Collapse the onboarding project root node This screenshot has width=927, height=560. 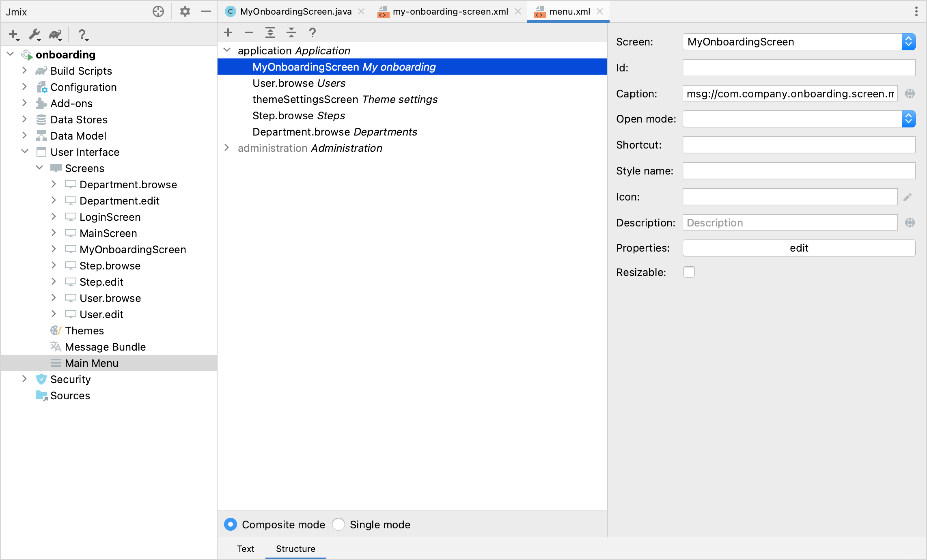(x=11, y=54)
